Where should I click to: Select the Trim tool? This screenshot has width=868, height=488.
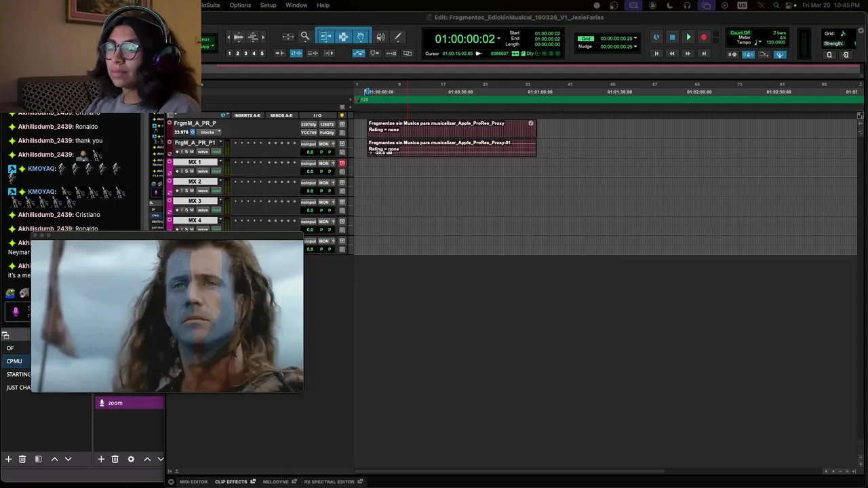coord(325,37)
